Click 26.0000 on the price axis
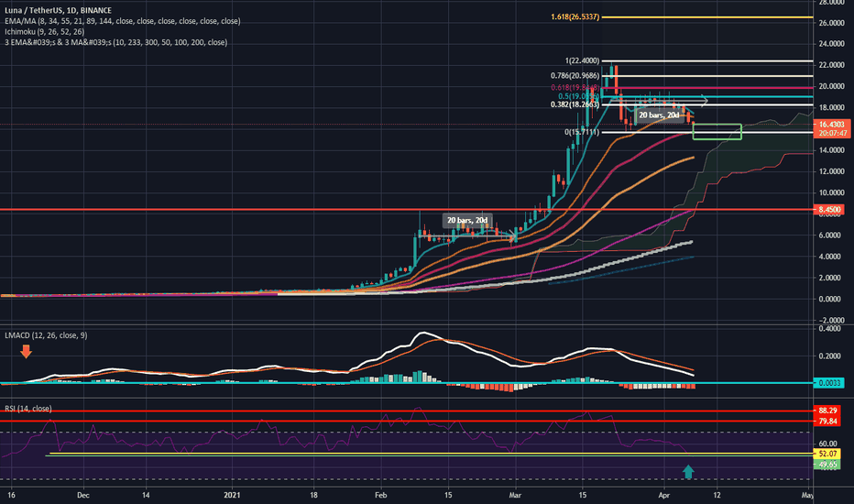854x504 pixels. [831, 23]
